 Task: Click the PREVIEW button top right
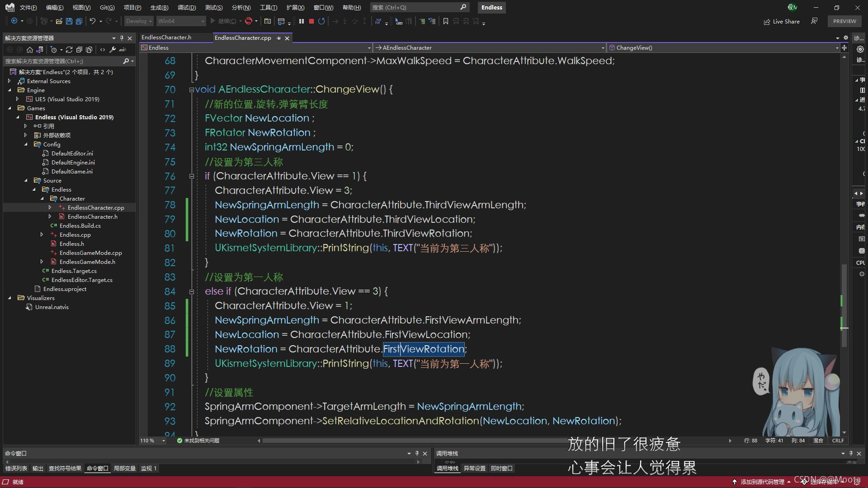(845, 21)
